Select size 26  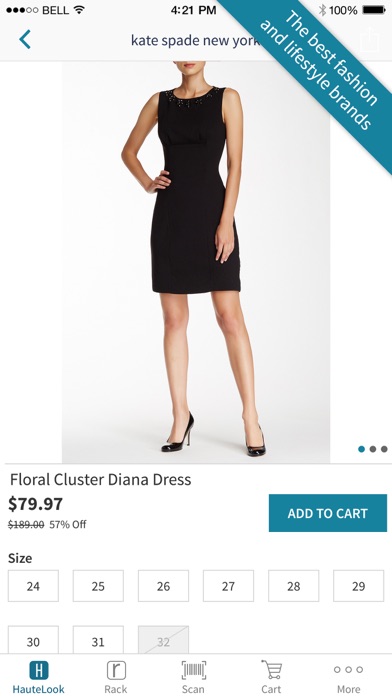point(163,586)
